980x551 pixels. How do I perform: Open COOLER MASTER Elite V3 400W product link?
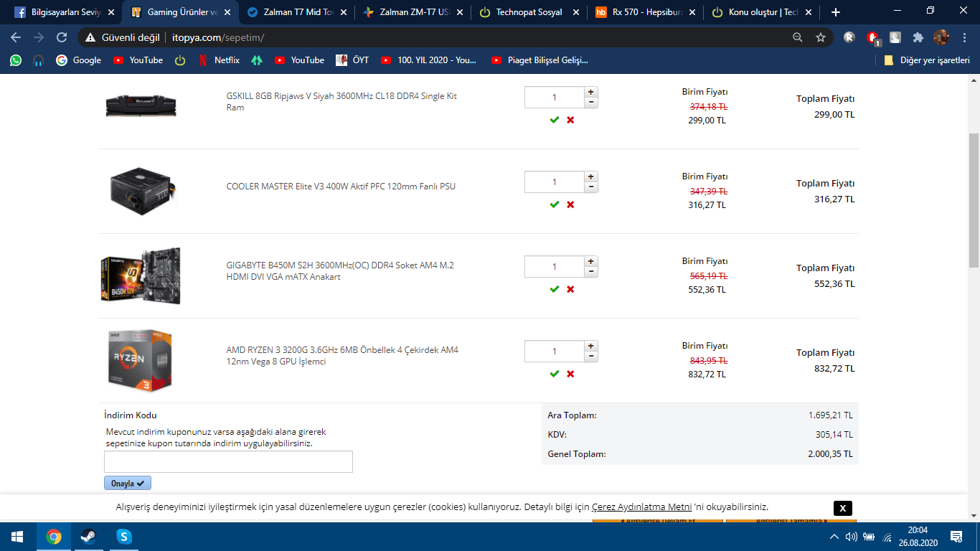341,187
